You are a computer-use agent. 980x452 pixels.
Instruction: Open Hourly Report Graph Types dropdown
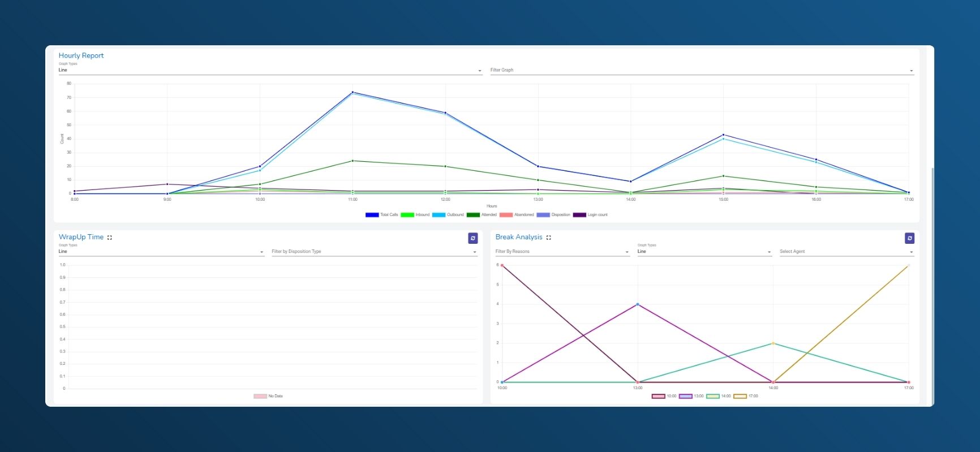pyautogui.click(x=270, y=70)
